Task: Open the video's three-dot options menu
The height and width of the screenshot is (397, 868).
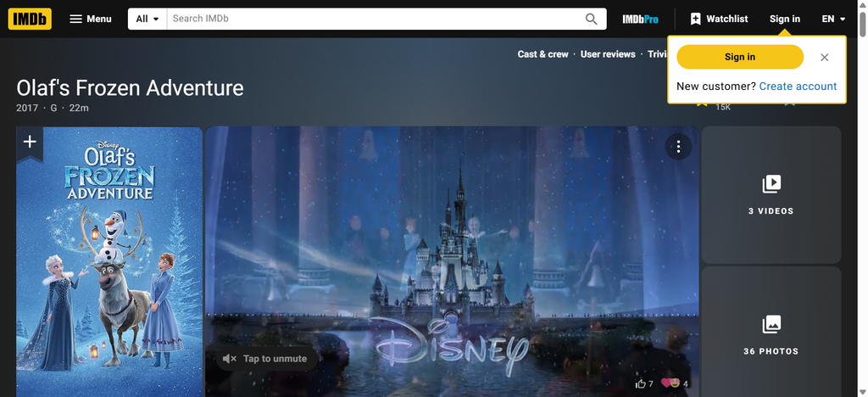Action: [678, 147]
